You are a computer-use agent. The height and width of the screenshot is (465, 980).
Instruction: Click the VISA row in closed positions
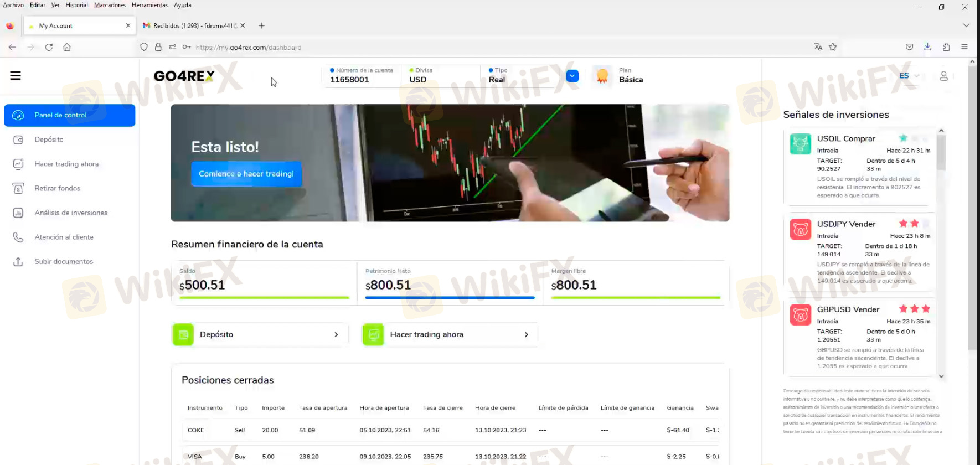click(x=450, y=457)
